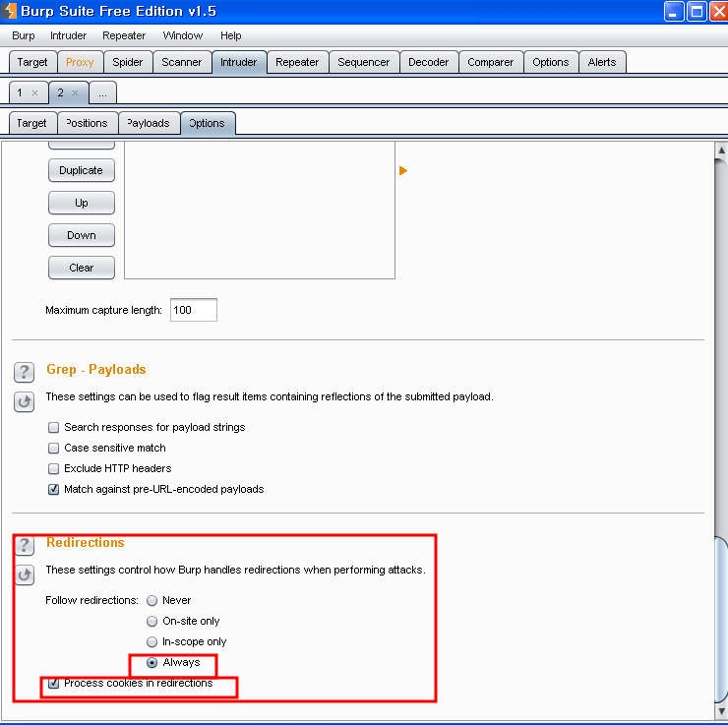This screenshot has width=728, height=725.
Task: Click the Maximum capture length field
Action: pos(193,310)
